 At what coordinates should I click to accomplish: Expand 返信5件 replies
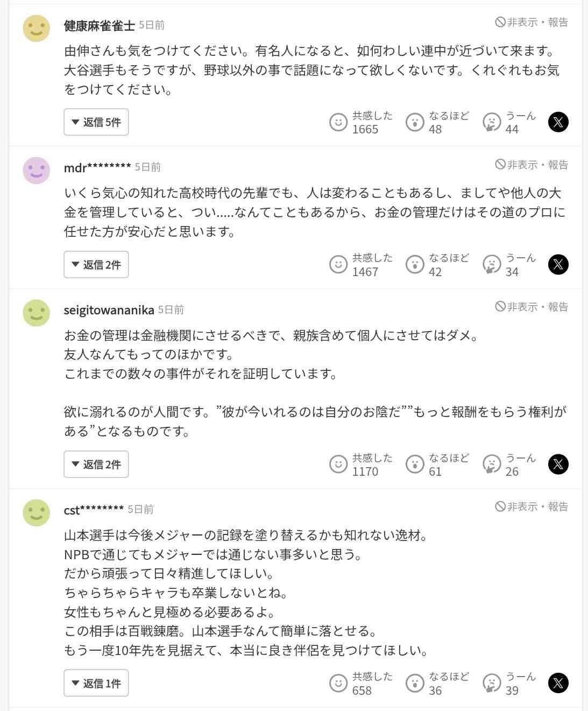pyautogui.click(x=96, y=122)
